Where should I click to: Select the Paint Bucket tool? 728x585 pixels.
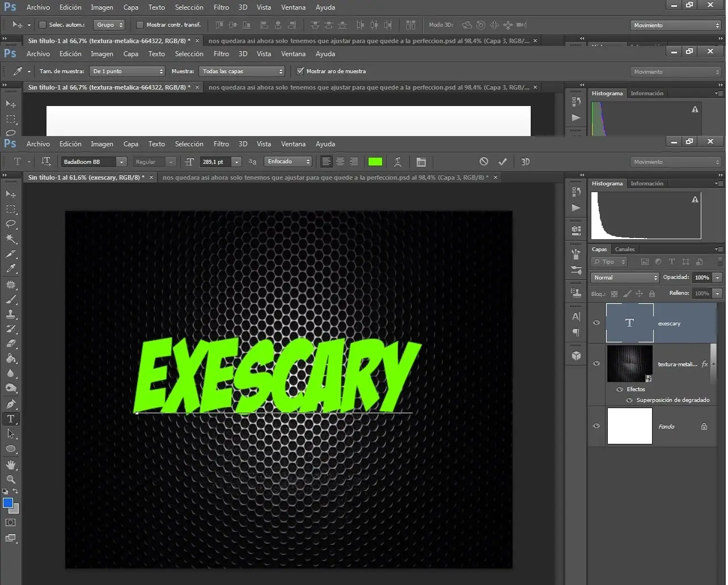tap(11, 358)
